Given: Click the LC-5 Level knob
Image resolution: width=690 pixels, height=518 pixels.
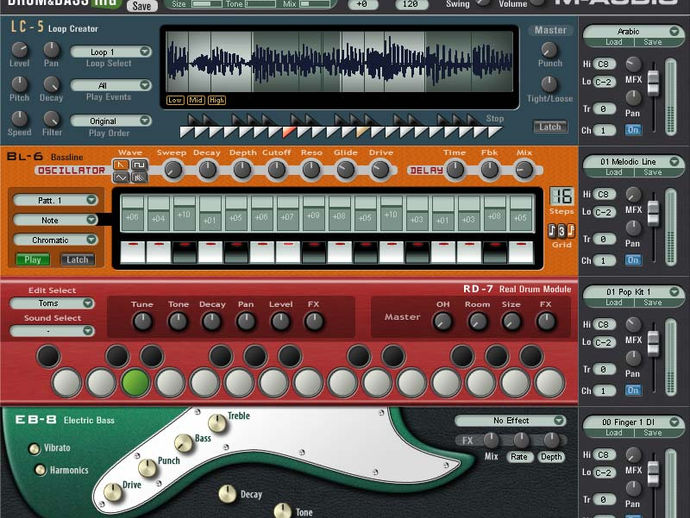Looking at the screenshot, I should [19, 49].
